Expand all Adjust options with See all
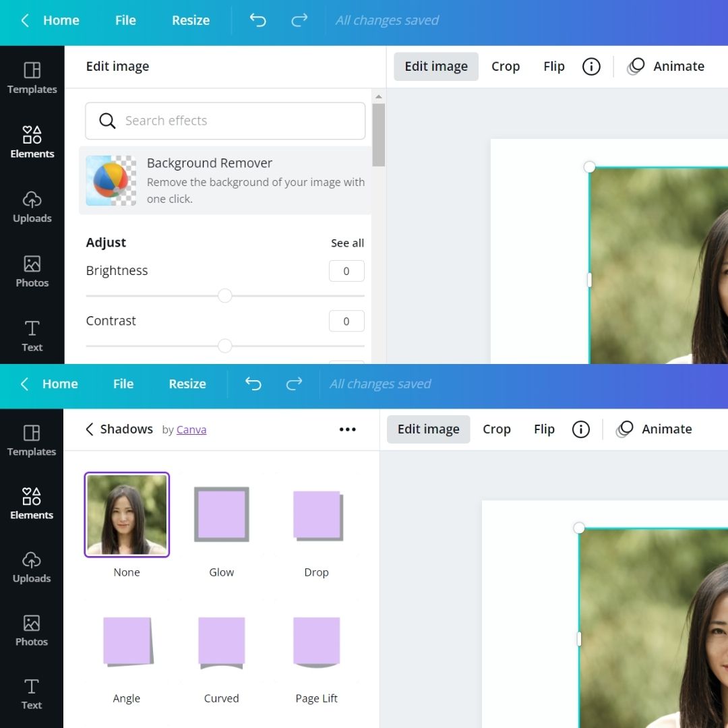 click(x=347, y=243)
